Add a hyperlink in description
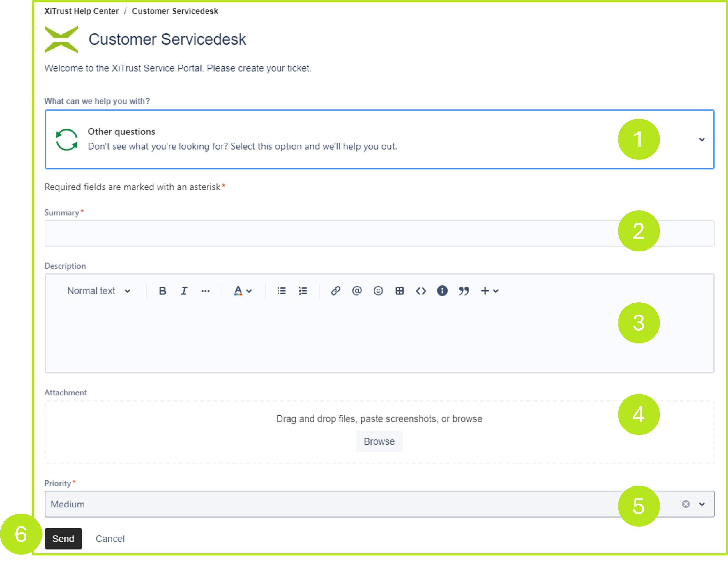 [x=335, y=291]
